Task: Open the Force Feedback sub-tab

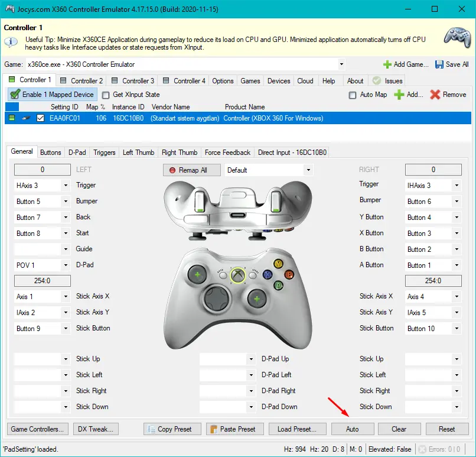Action: (x=227, y=152)
